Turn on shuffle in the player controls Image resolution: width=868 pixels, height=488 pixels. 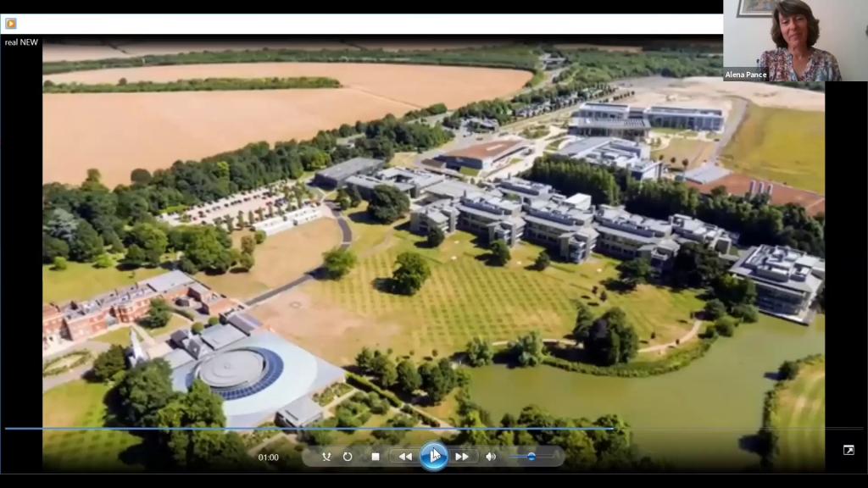click(x=326, y=457)
